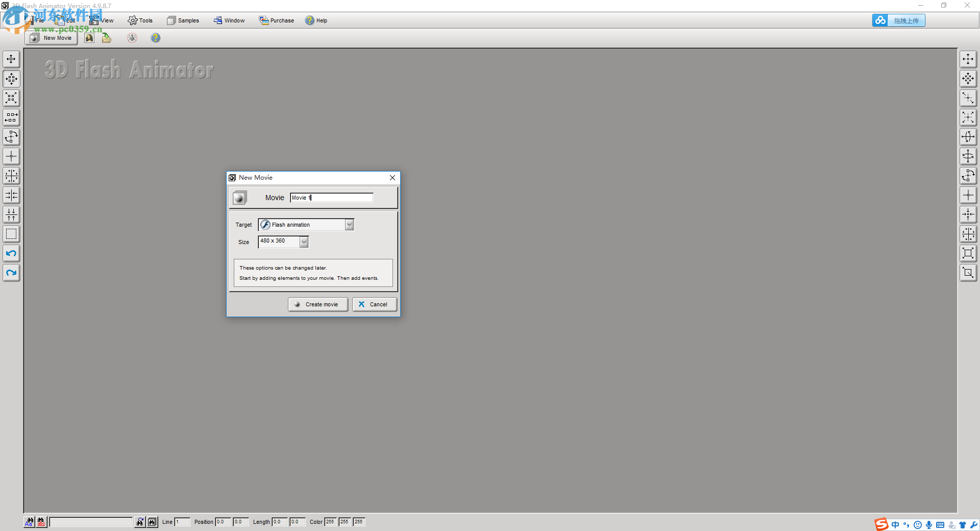
Task: Click the Create movie button
Action: point(318,304)
